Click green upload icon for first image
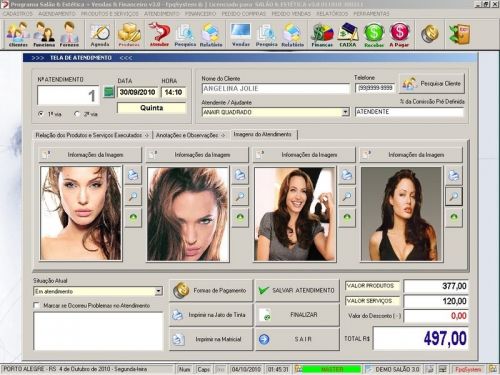500x375 pixels. coord(133,218)
